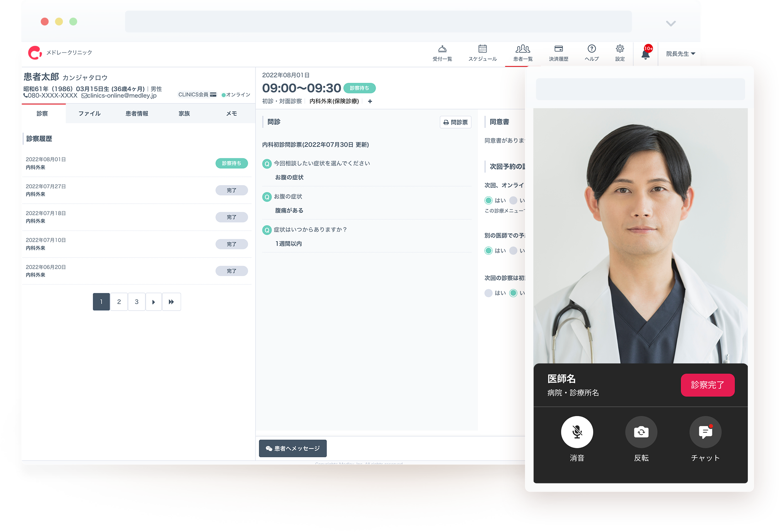
Task: Mute microphone with 消音 button
Action: tap(577, 432)
